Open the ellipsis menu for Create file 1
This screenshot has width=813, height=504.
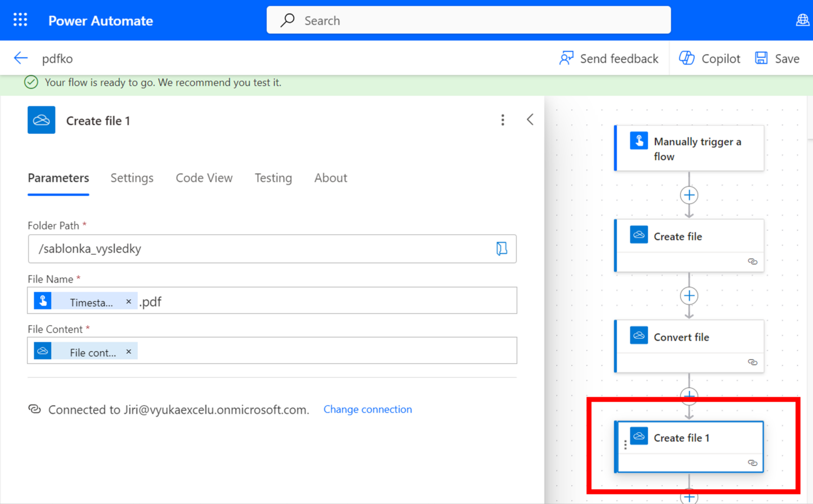(502, 120)
